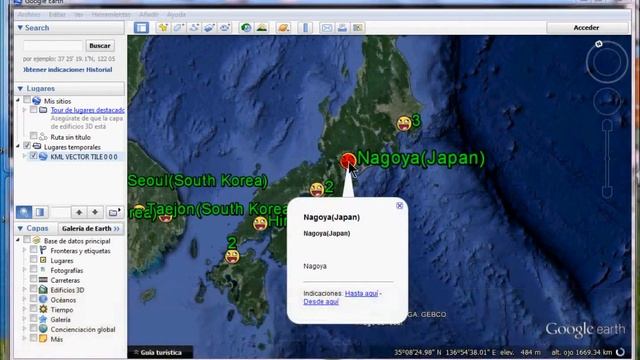Click the Historial link
640x360 pixels.
coord(99,70)
